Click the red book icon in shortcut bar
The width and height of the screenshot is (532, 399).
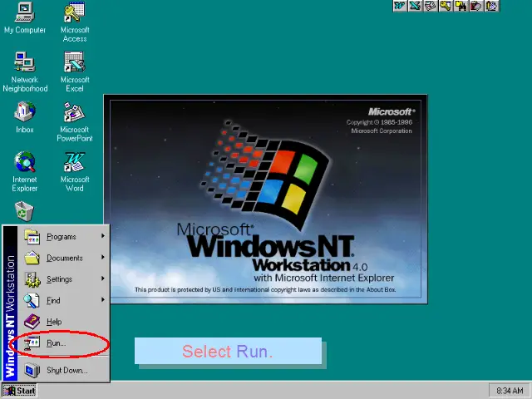[476, 6]
